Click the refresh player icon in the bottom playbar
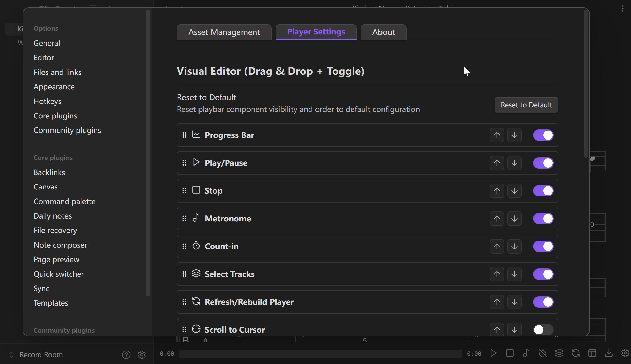The height and width of the screenshot is (364, 631). pyautogui.click(x=576, y=353)
